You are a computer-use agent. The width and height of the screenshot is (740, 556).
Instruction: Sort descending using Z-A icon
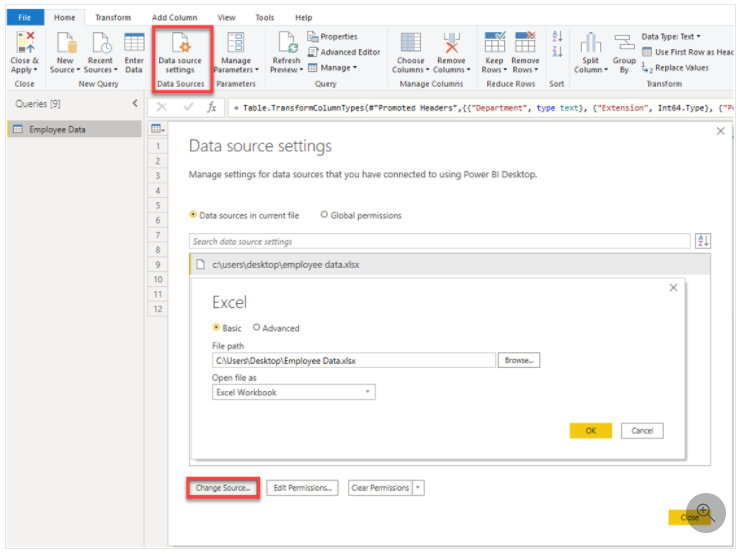coord(557,51)
